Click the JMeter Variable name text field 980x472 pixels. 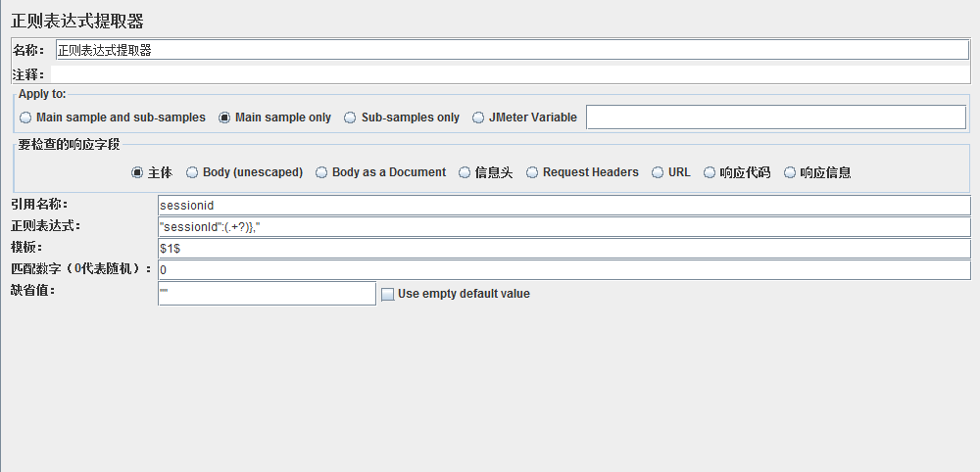[x=775, y=118]
